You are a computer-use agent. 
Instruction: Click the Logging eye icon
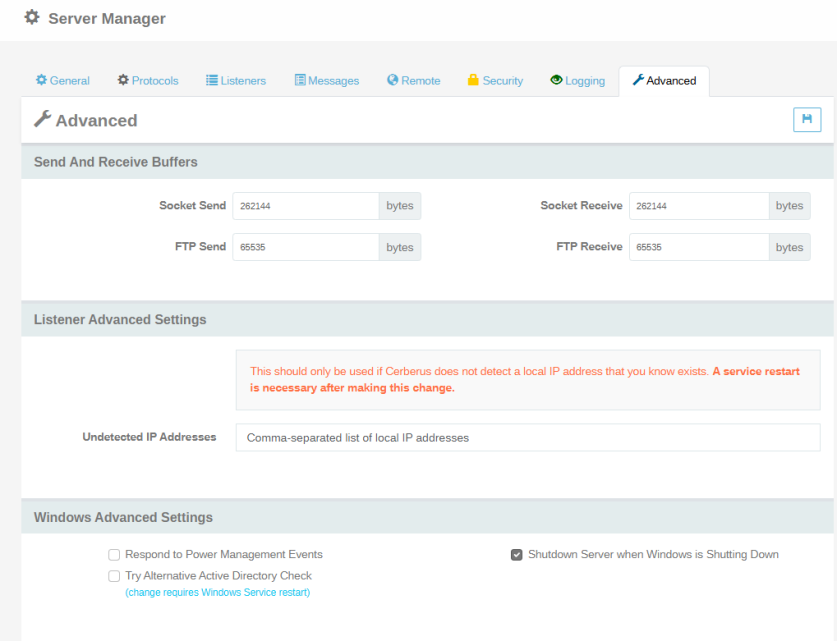556,80
